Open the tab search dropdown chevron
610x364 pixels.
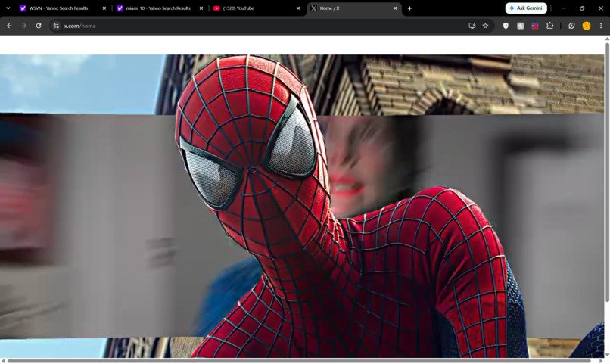click(x=8, y=8)
